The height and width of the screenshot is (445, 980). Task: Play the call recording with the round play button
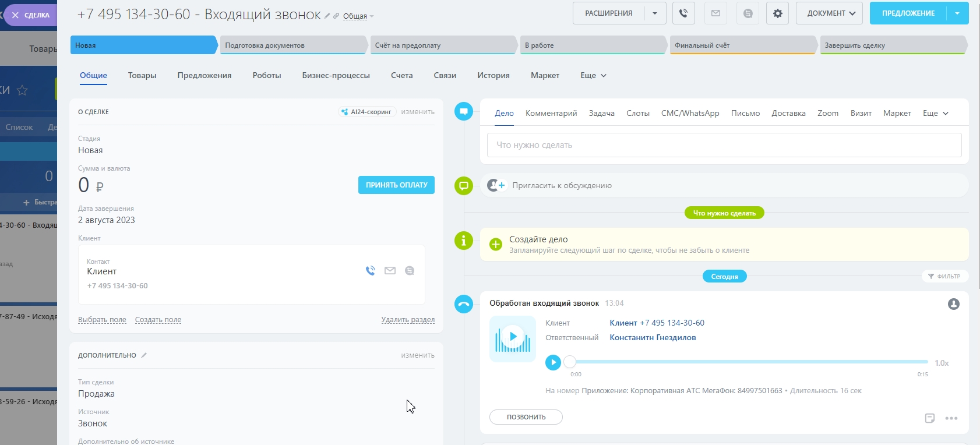[553, 362]
